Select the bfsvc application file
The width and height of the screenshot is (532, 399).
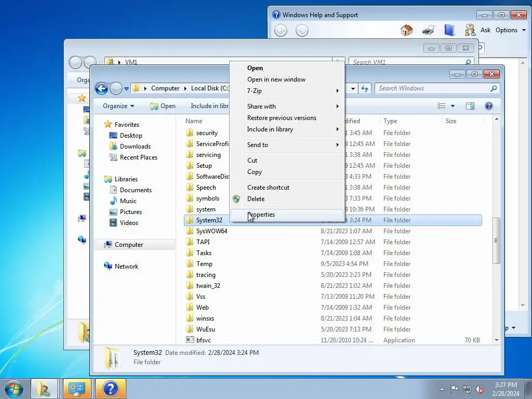click(203, 340)
